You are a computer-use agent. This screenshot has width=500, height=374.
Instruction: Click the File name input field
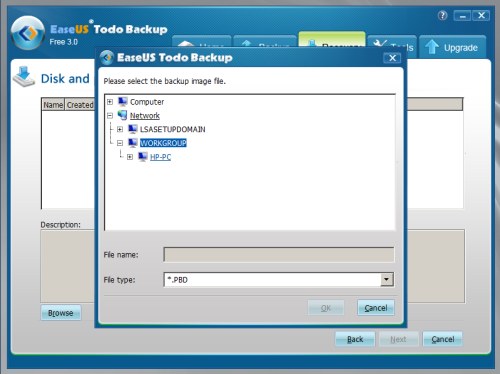click(x=279, y=255)
